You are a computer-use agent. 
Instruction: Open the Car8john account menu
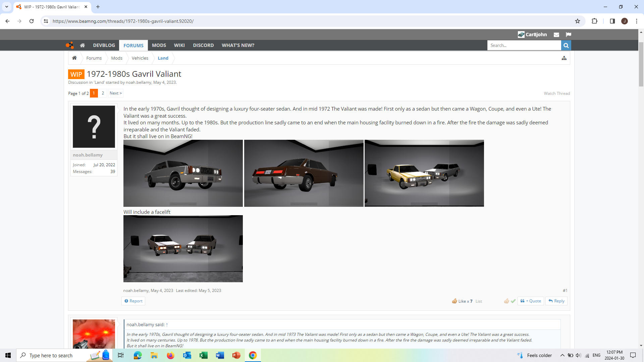pos(532,35)
